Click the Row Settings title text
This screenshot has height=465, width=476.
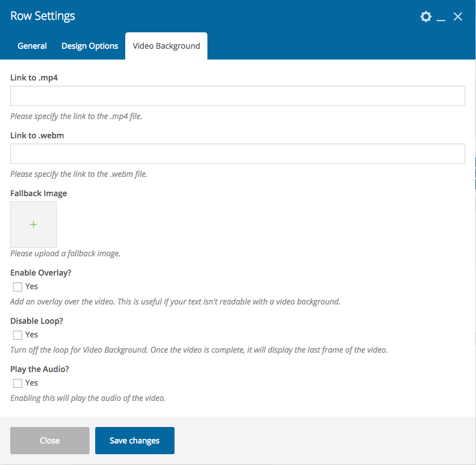coord(42,16)
